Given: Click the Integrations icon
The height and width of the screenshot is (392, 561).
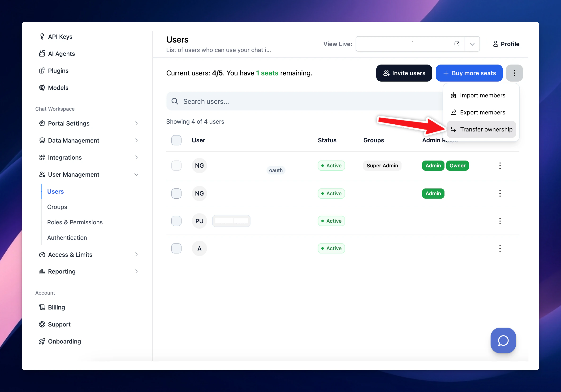Looking at the screenshot, I should [42, 157].
